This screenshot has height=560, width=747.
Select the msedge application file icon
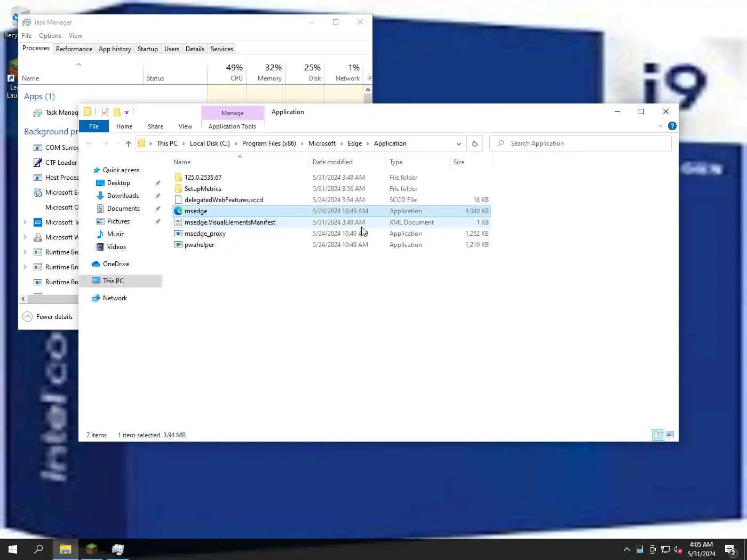pyautogui.click(x=178, y=211)
